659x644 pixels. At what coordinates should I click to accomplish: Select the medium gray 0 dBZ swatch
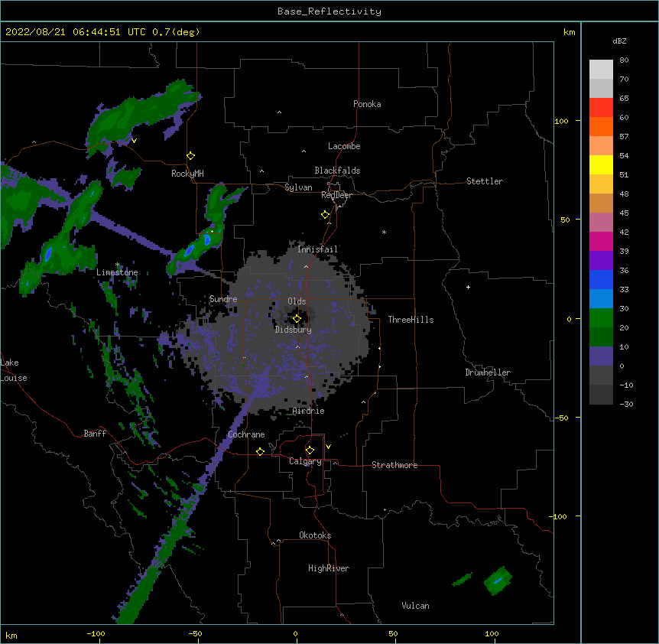point(601,376)
